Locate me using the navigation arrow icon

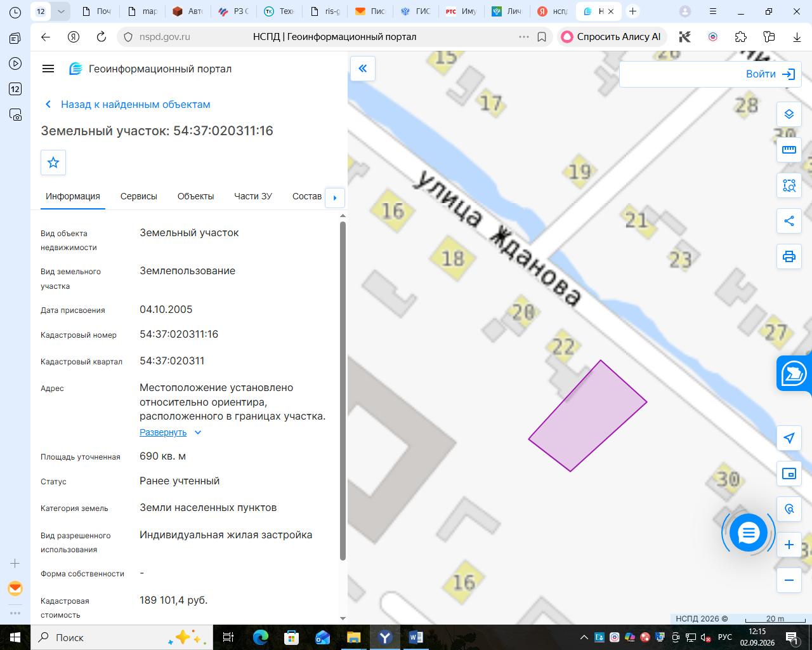click(x=789, y=438)
